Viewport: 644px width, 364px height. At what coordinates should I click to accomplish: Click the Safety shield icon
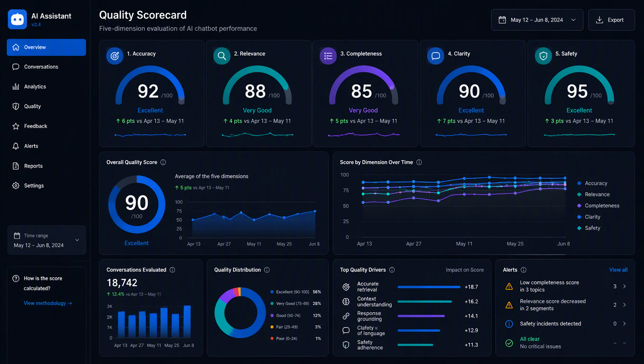coord(543,55)
